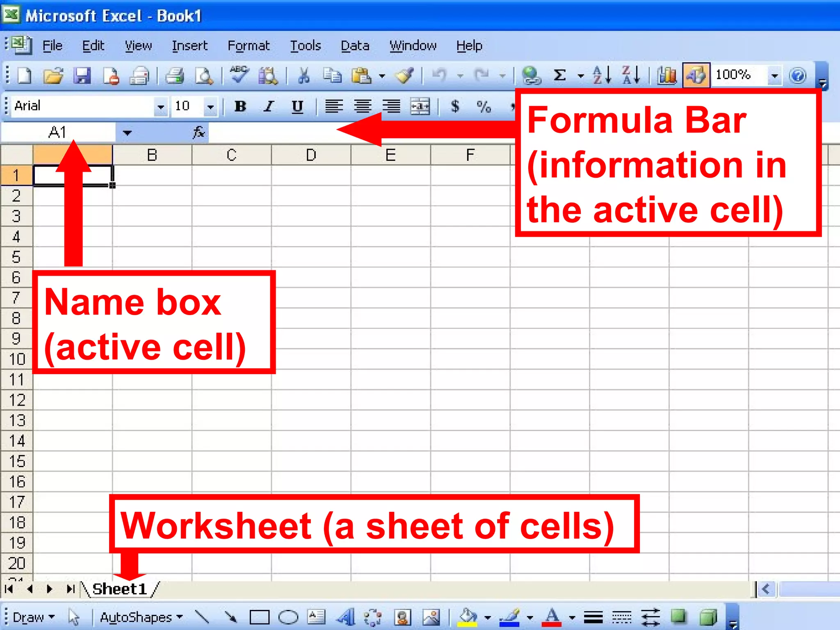
Task: Select the Sheet1 tab
Action: pyautogui.click(x=119, y=589)
